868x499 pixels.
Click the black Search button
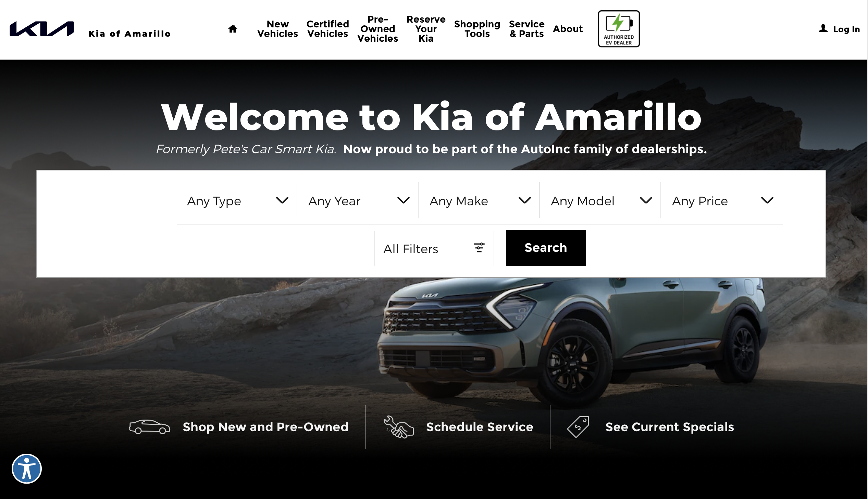point(546,248)
